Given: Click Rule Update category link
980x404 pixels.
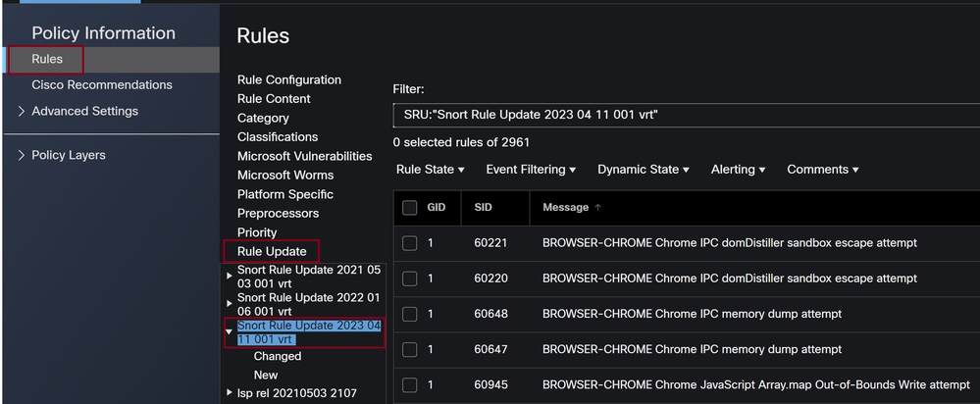Looking at the screenshot, I should tap(272, 252).
